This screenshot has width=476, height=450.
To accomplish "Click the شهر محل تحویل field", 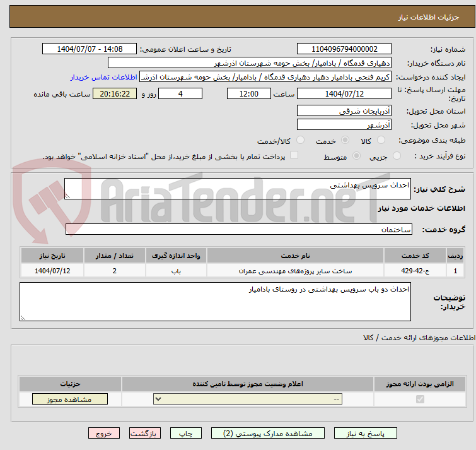I will coord(344,124).
